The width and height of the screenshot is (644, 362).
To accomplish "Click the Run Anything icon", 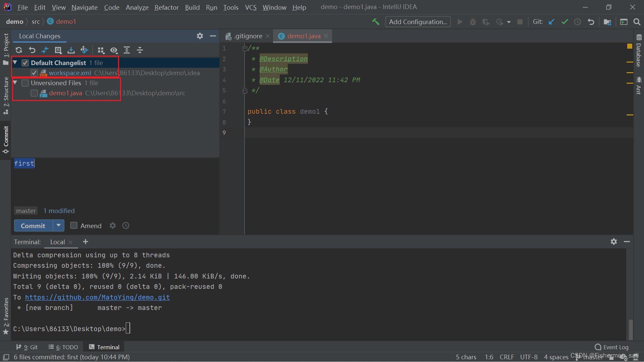I will 624,22.
